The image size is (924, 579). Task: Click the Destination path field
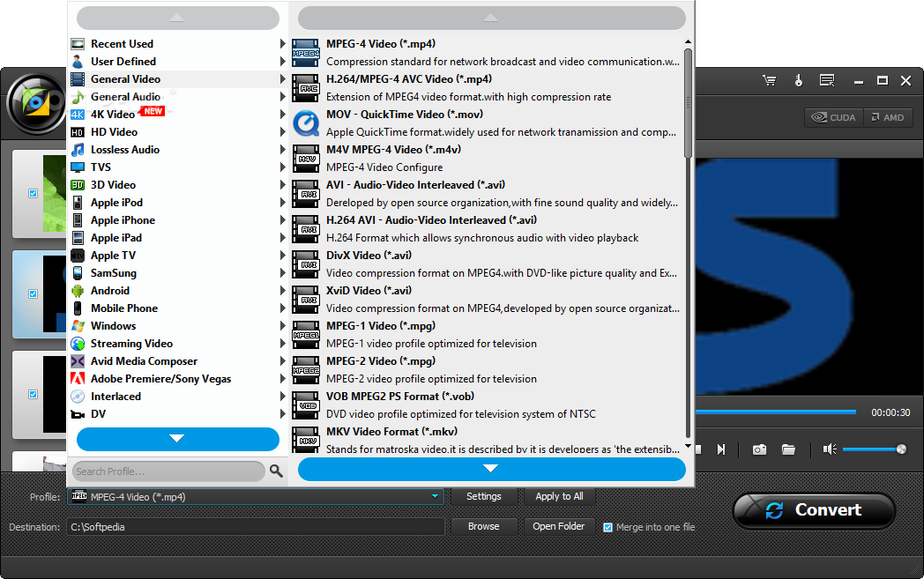coord(255,527)
